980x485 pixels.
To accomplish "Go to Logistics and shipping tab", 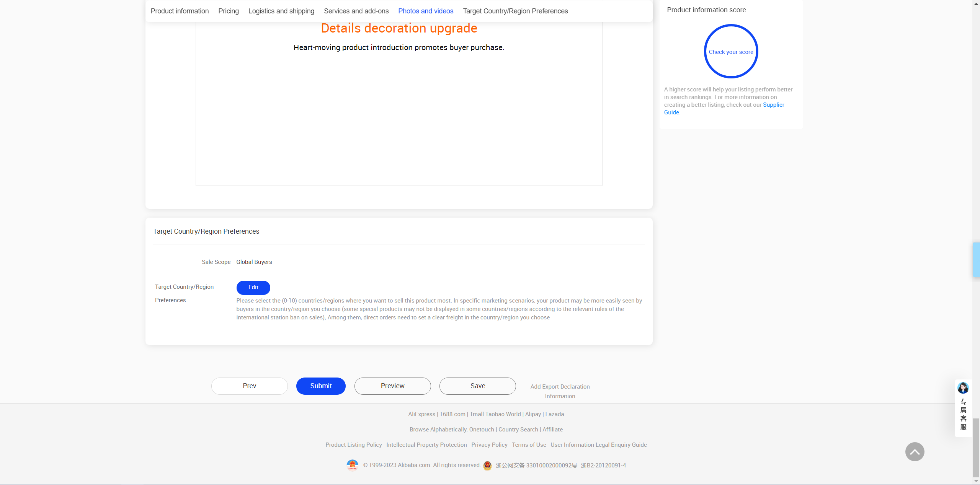I will point(281,11).
